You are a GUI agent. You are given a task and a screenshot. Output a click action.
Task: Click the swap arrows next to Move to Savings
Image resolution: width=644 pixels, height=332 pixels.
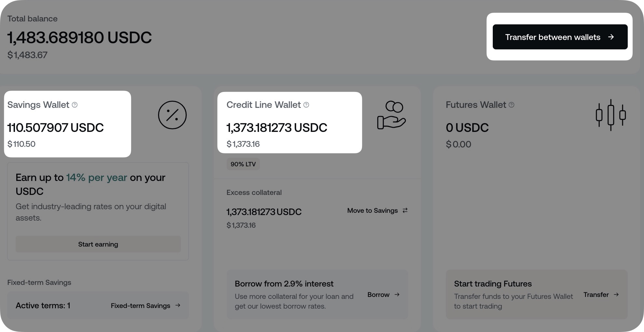405,211
